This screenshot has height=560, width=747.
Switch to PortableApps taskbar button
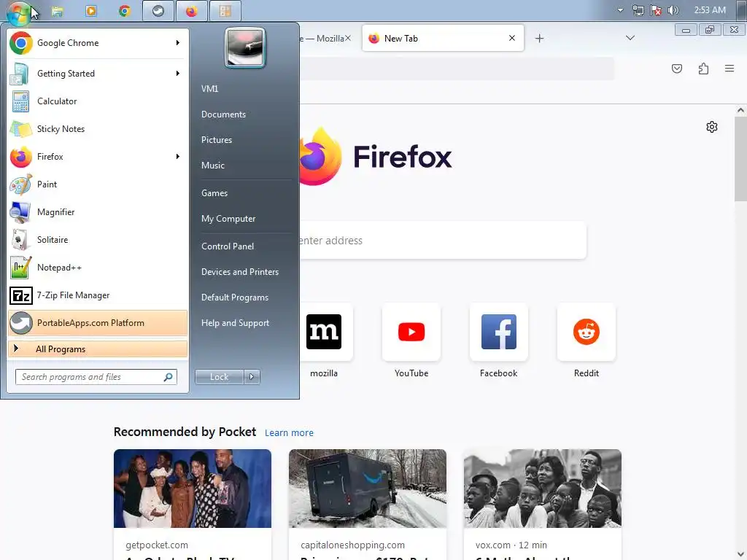point(158,11)
